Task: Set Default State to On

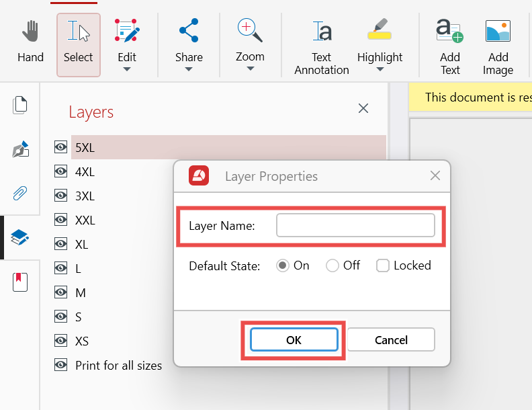Action: 283,265
